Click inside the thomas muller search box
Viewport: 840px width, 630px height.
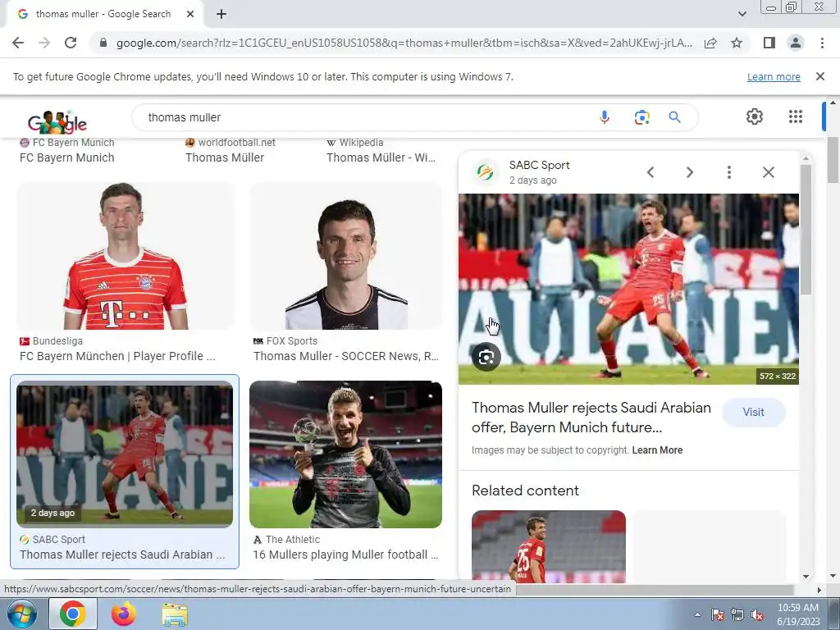tap(364, 117)
